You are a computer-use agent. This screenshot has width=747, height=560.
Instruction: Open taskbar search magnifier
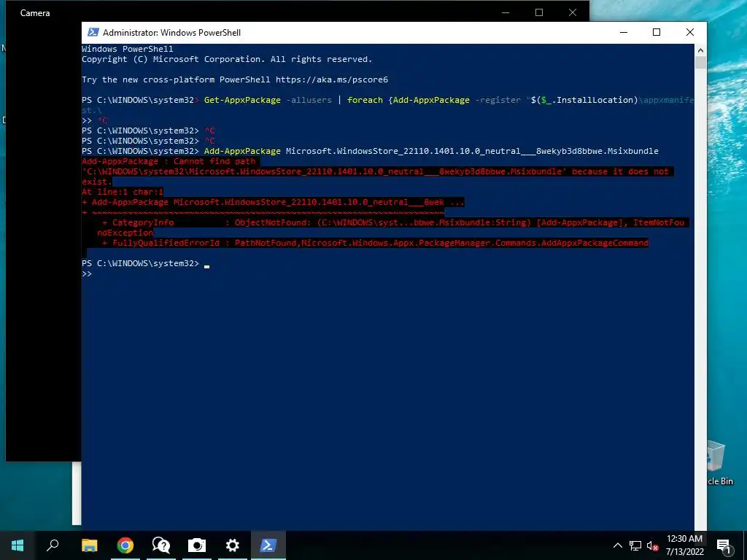point(53,545)
